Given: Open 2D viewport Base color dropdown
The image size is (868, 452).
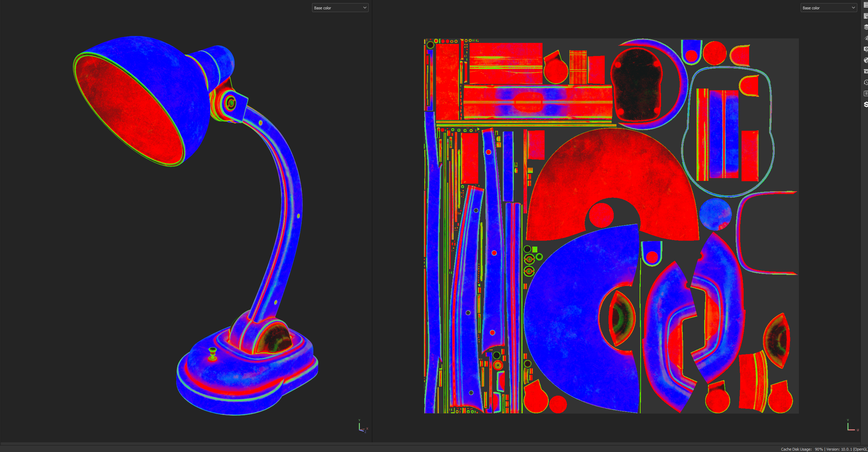Looking at the screenshot, I should coord(828,8).
